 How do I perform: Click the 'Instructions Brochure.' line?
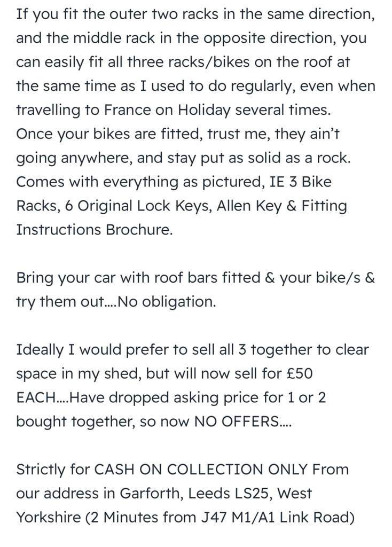point(95,230)
